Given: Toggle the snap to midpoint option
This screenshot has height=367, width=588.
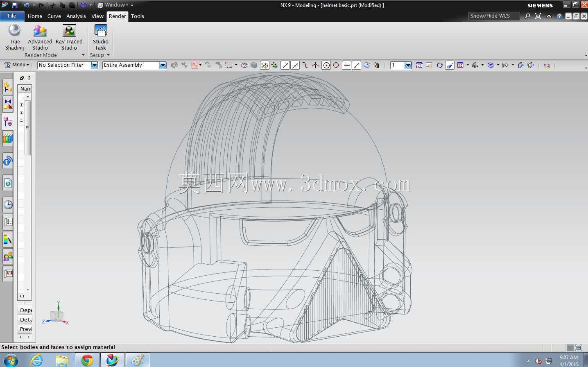Looking at the screenshot, I should [295, 65].
